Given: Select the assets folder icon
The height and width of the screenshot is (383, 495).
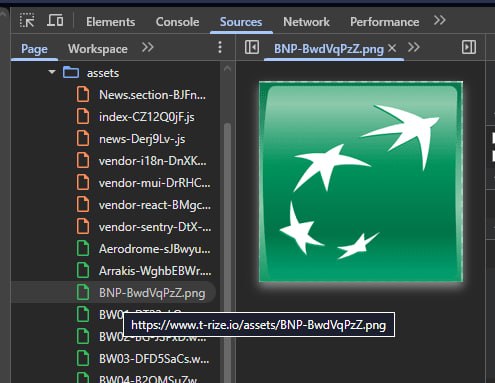Looking at the screenshot, I should pyautogui.click(x=71, y=72).
